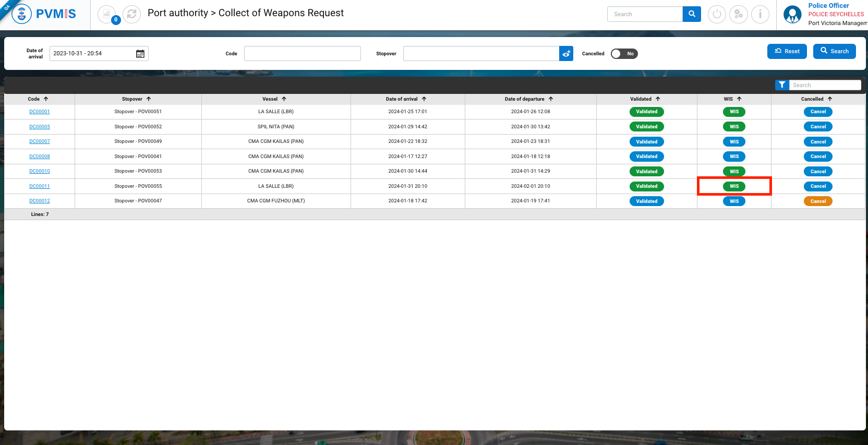The image size is (868, 445).
Task: Click the blue Search filter button
Action: pyautogui.click(x=834, y=51)
